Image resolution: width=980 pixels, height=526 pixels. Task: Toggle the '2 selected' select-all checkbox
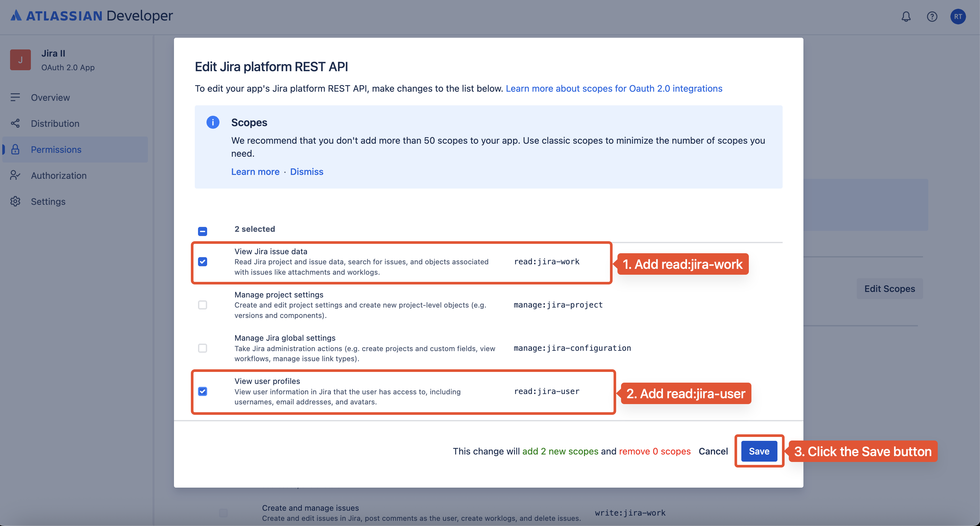[x=202, y=231]
